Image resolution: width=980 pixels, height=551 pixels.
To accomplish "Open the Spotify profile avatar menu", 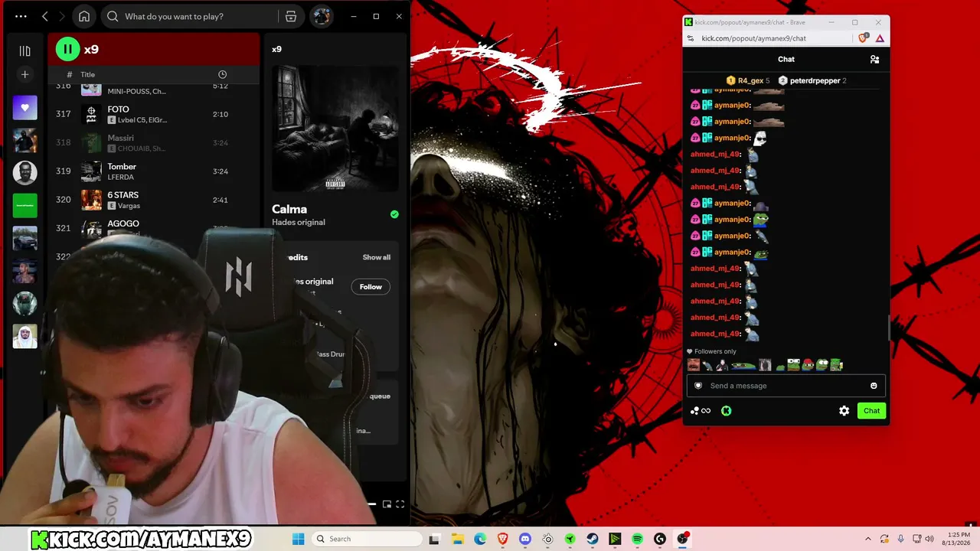I will point(322,16).
